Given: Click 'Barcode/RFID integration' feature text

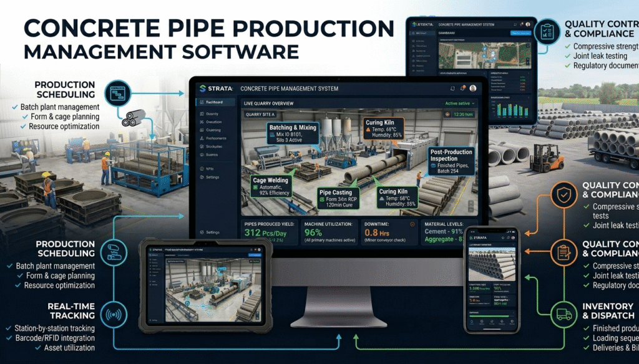Looking at the screenshot, I should (55, 338).
